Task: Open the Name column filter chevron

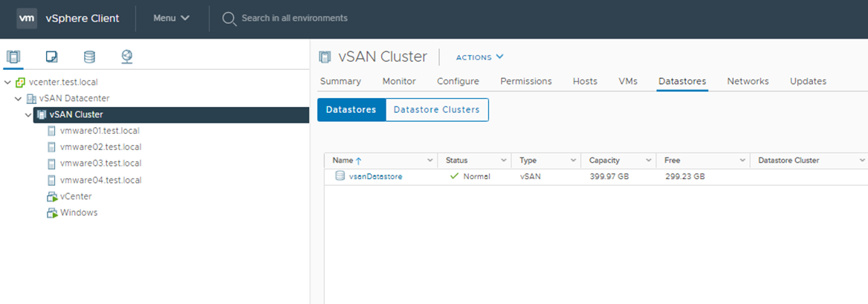Action: tap(430, 161)
